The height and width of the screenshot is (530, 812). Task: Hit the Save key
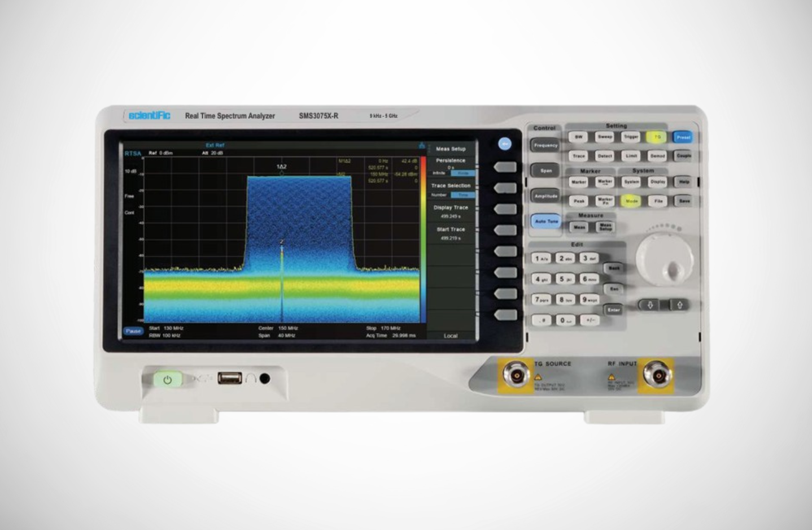[684, 201]
